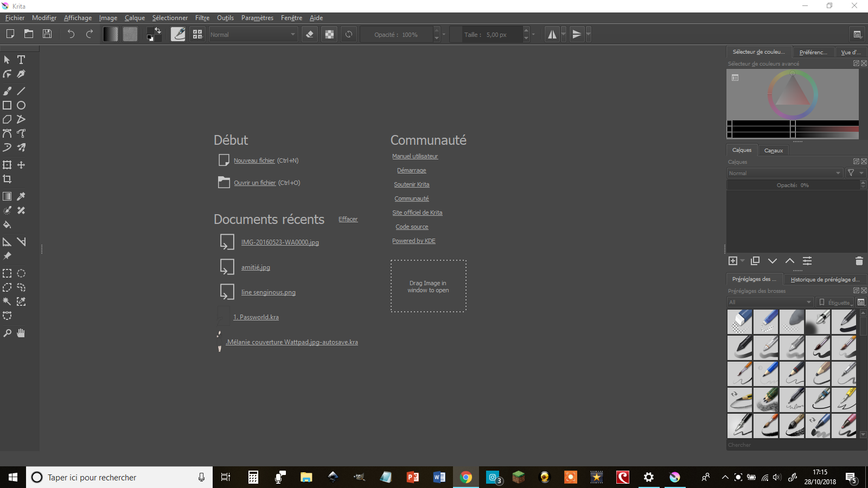
Task: Toggle vertical mirror painting
Action: coord(577,34)
